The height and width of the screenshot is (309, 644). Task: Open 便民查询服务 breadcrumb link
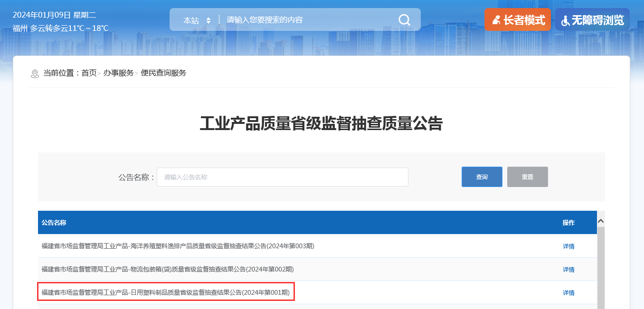tap(164, 73)
